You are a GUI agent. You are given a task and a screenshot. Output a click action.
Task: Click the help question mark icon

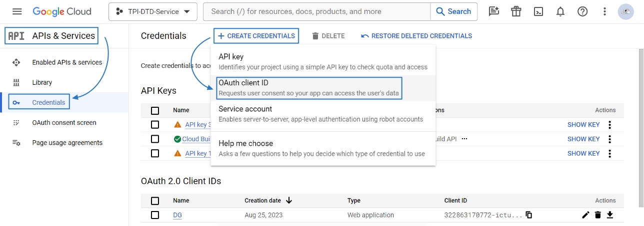point(582,11)
